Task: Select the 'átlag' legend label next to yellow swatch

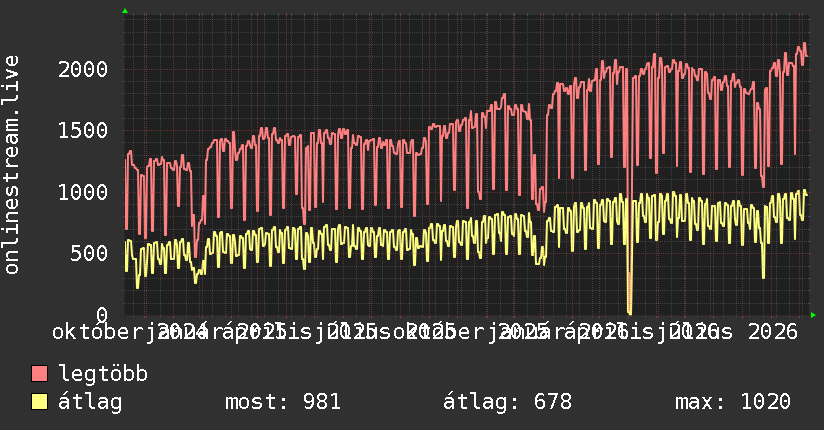Action: [x=90, y=402]
